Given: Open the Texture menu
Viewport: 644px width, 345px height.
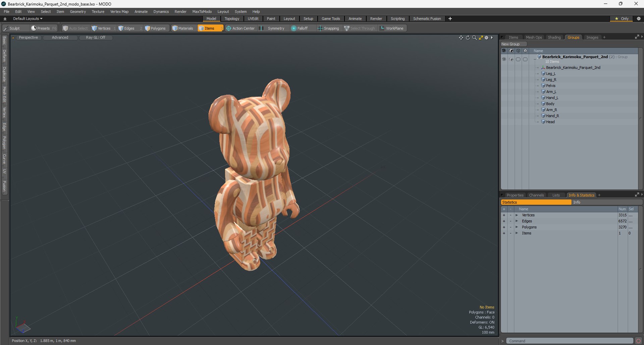Looking at the screenshot, I should tap(98, 11).
